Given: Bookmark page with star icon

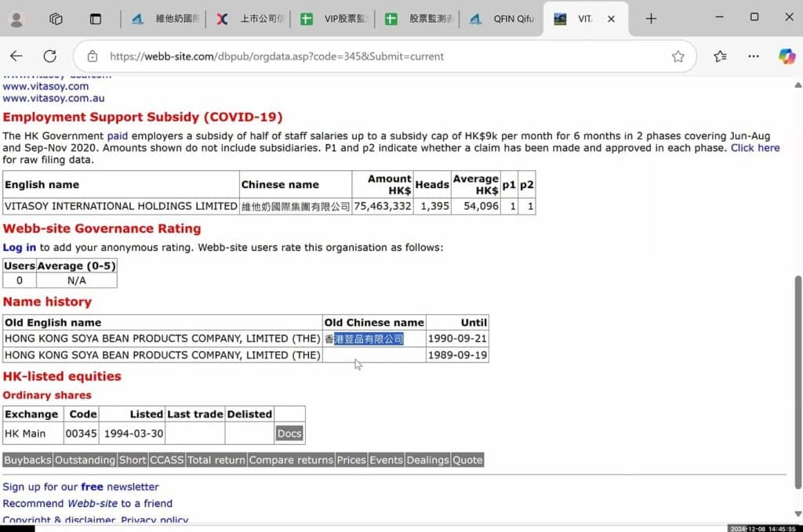Looking at the screenshot, I should pyautogui.click(x=678, y=56).
